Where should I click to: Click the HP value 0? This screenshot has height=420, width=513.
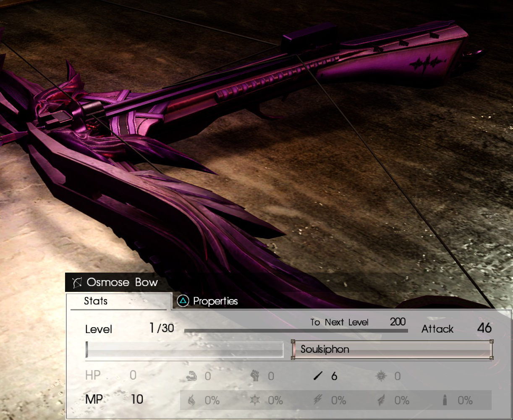coord(133,375)
